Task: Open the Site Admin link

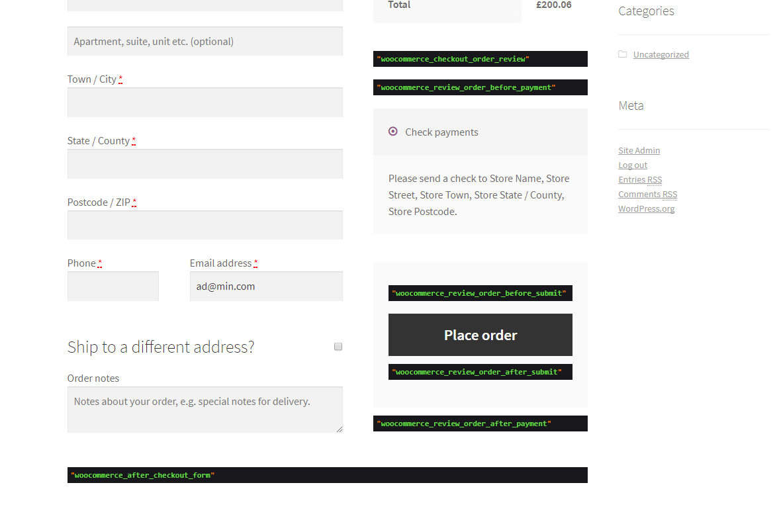Action: (x=639, y=151)
